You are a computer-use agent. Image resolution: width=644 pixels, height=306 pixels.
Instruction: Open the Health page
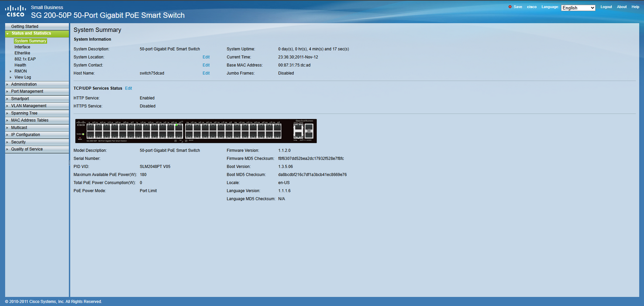20,65
